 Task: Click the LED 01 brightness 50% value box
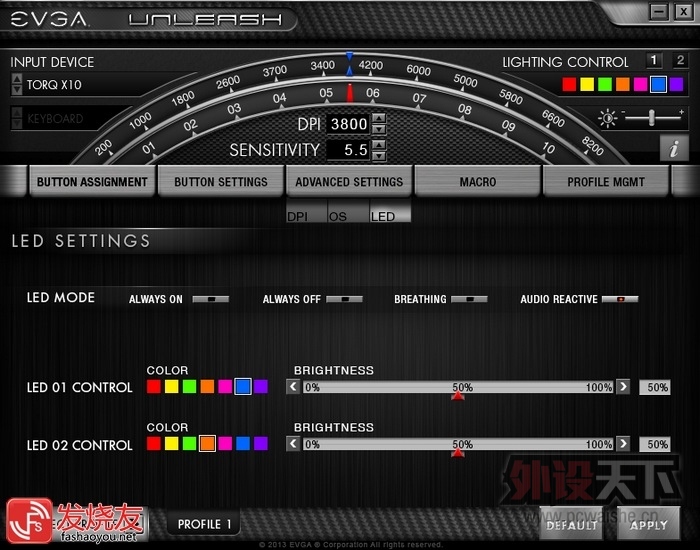pyautogui.click(x=655, y=387)
